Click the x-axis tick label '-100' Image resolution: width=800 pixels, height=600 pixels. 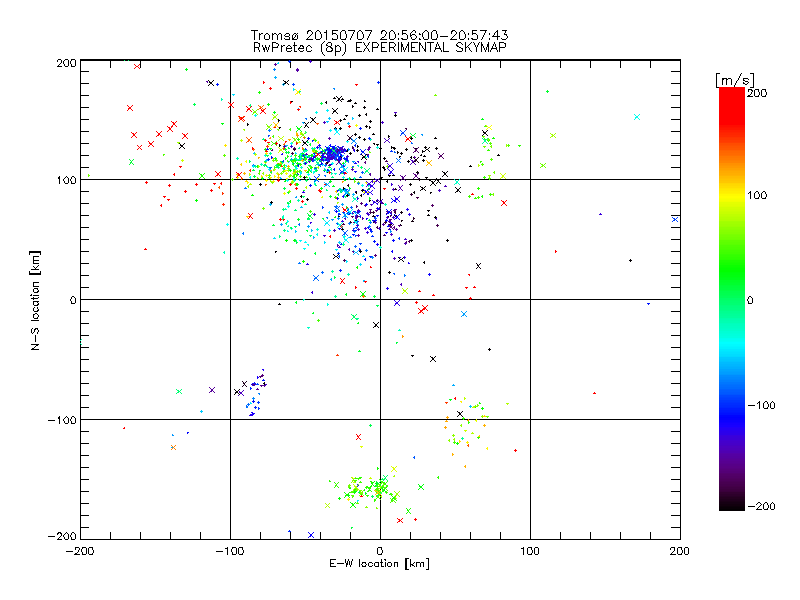click(x=230, y=551)
